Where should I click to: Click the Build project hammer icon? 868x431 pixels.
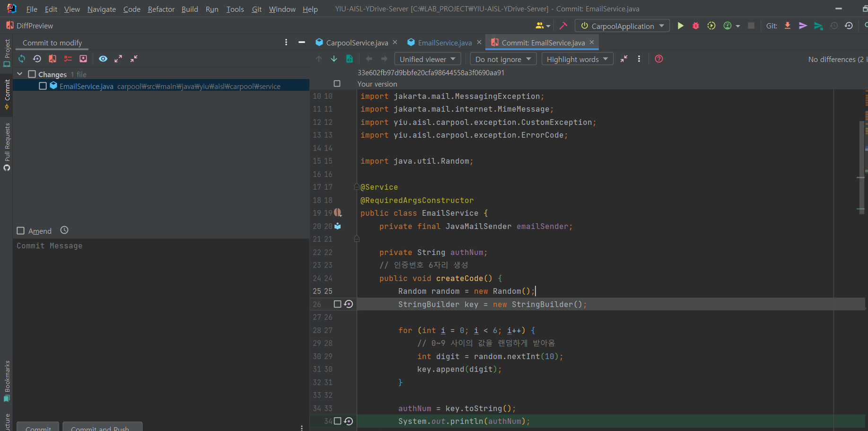click(x=563, y=26)
